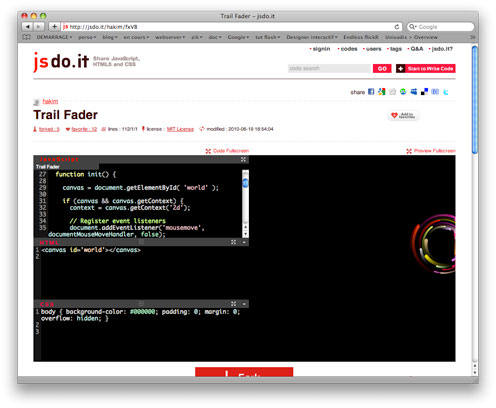Collapse the HTML panel with its arrow
The image size is (496, 408).
click(x=244, y=242)
